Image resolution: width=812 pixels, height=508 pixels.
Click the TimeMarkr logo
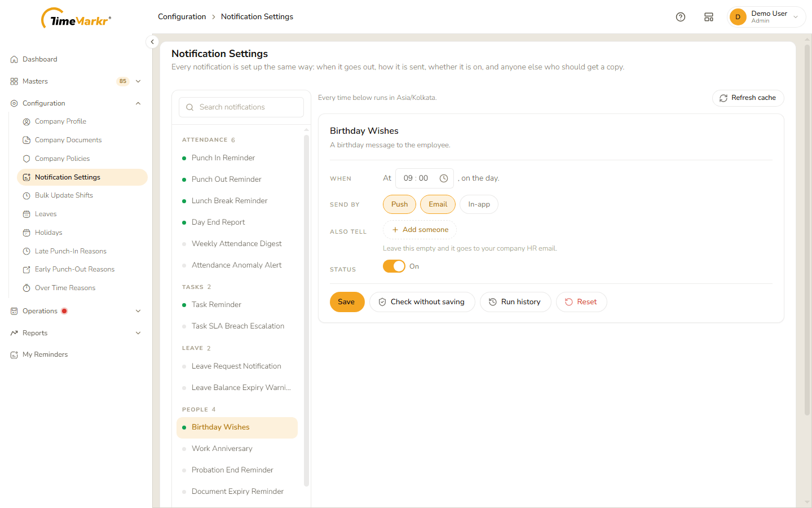coord(76,19)
